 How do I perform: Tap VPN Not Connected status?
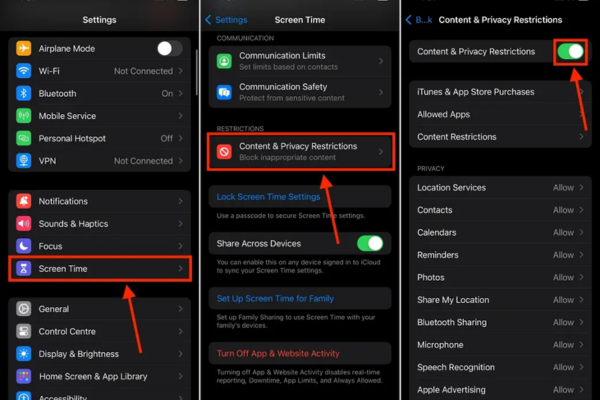click(143, 161)
